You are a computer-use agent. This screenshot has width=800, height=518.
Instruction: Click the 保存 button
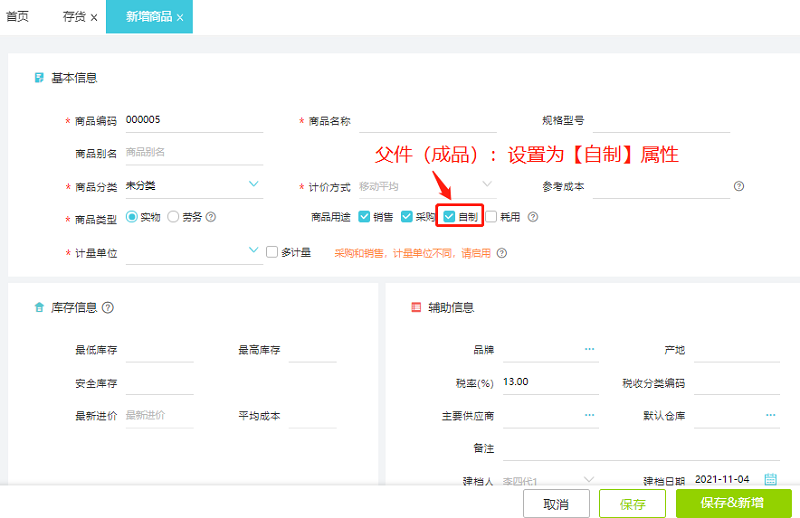coord(633,504)
